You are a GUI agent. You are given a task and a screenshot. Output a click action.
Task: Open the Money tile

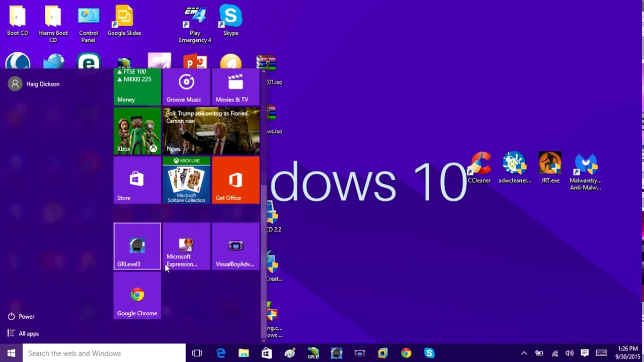[x=137, y=87]
